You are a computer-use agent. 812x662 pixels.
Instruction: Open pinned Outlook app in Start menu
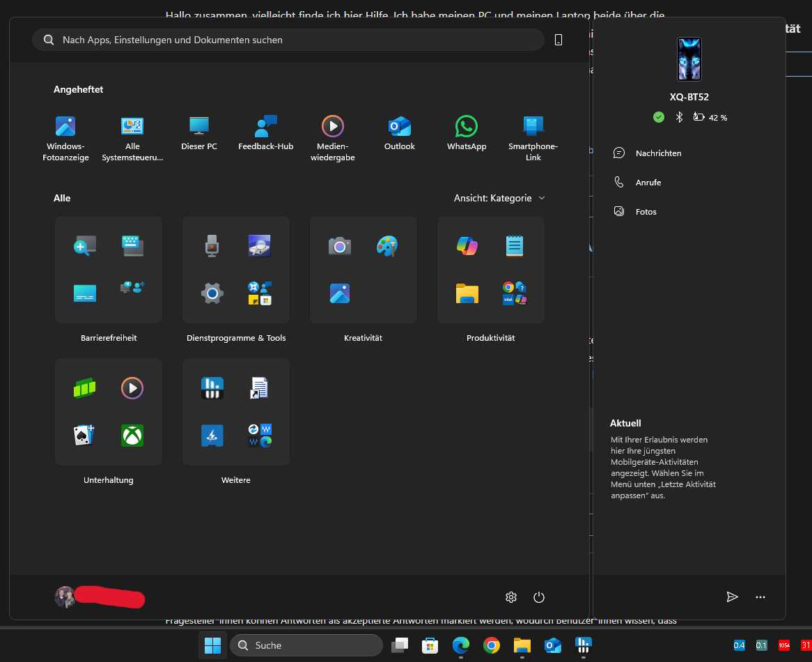click(399, 133)
